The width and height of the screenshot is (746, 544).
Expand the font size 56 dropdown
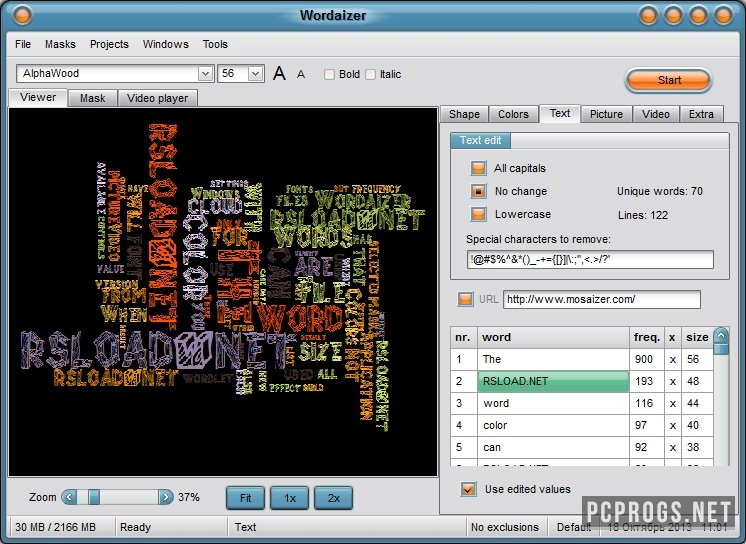[x=255, y=73]
